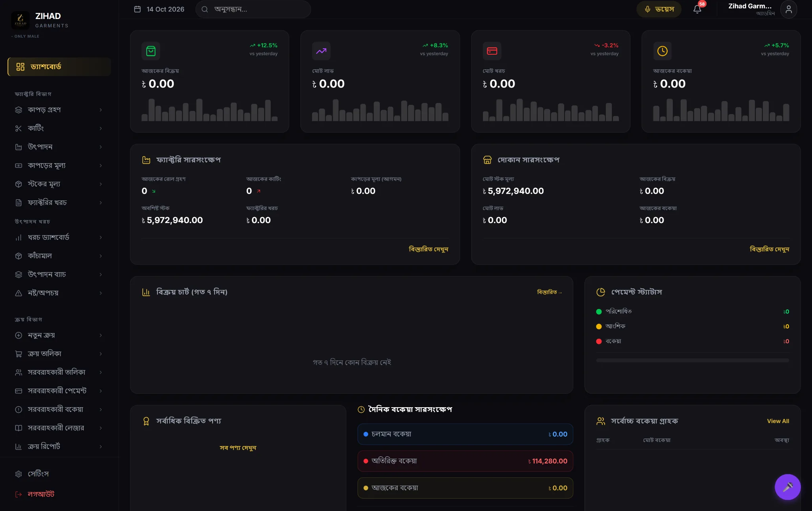812x511 pixels.
Task: Click the লগআউট button
Action: [59, 494]
